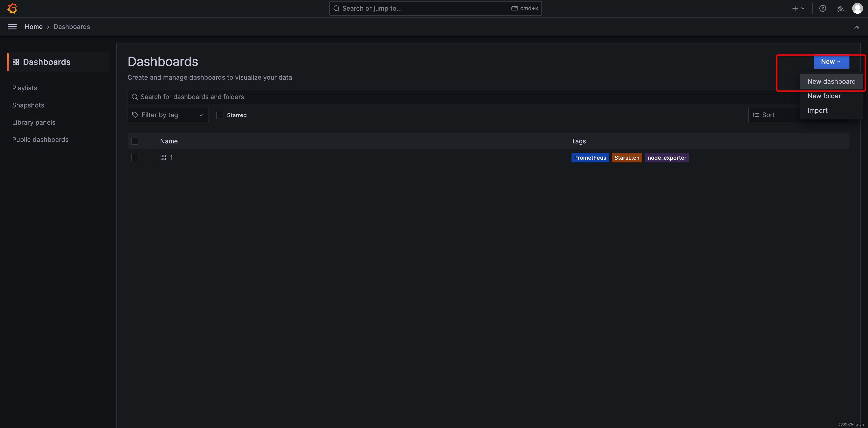
Task: Check the select-all checkbox in header row
Action: 135,141
